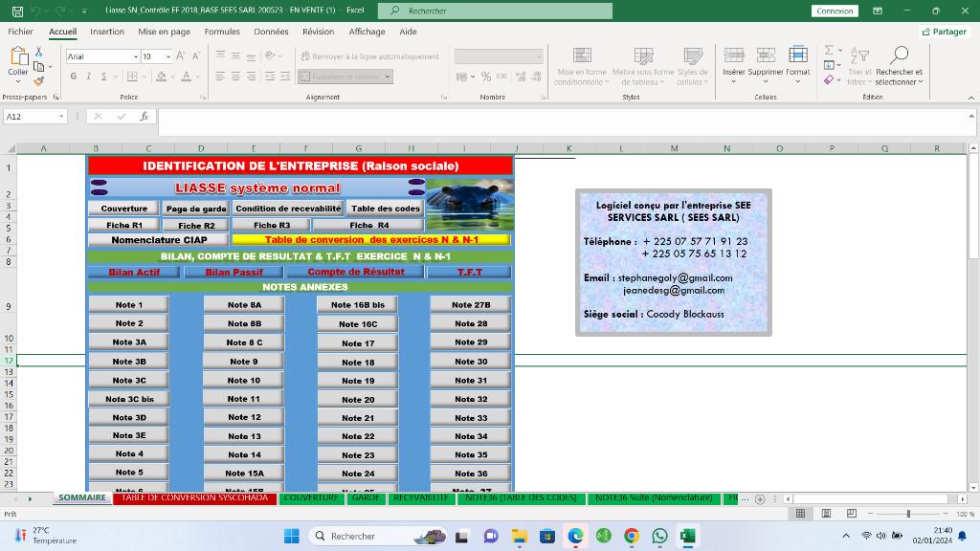Image resolution: width=980 pixels, height=551 pixels.
Task: Click the Supprimer cells icon
Action: coord(766,65)
